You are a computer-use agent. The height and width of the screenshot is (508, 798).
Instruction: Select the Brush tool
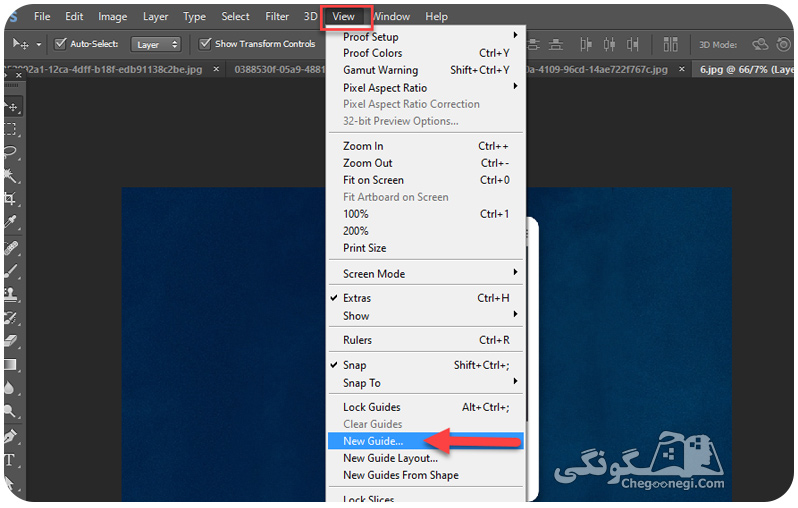pos(10,271)
